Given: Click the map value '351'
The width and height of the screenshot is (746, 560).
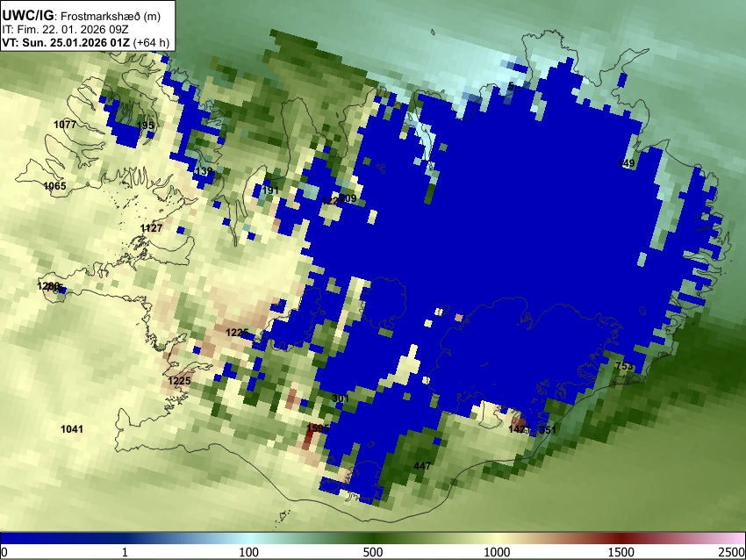Looking at the screenshot, I should 547,429.
